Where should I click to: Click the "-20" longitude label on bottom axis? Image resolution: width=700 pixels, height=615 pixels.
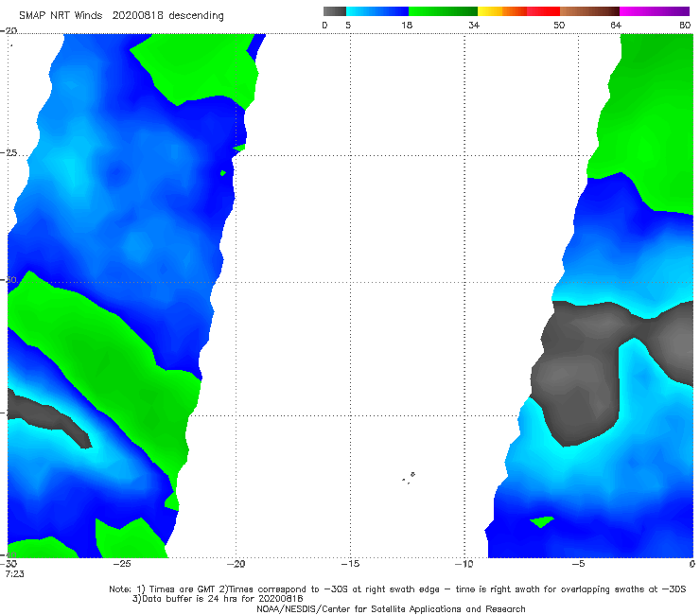[x=236, y=564]
